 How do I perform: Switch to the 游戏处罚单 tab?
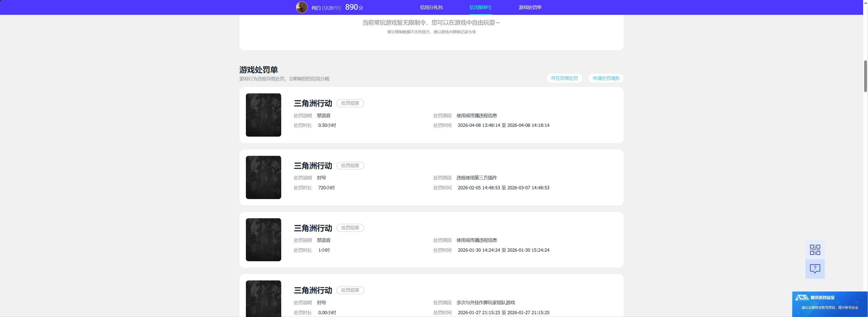pyautogui.click(x=530, y=7)
